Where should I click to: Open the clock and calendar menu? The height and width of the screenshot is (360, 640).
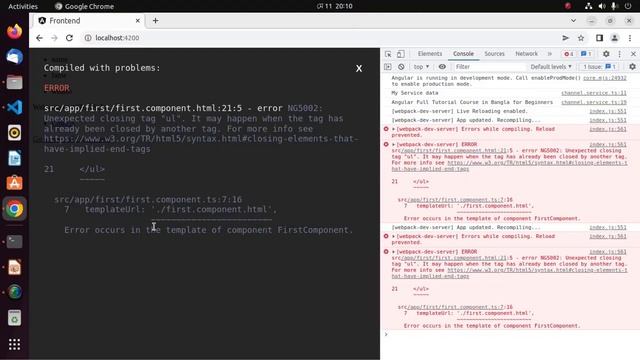335,6
